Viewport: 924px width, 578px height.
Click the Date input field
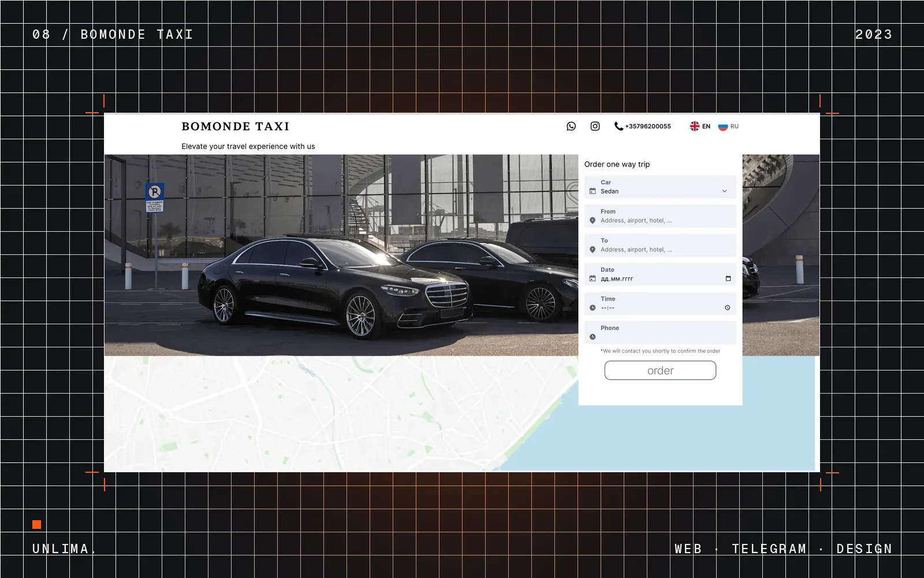660,275
